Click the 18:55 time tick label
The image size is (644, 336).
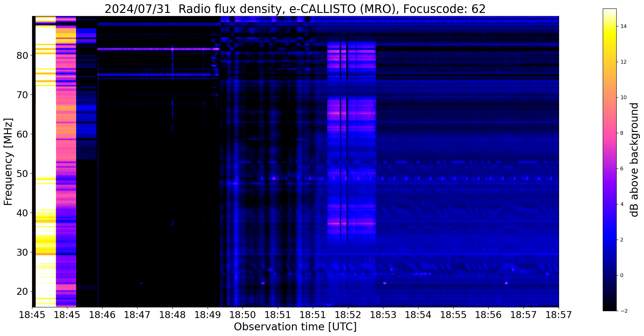pyautogui.click(x=453, y=315)
